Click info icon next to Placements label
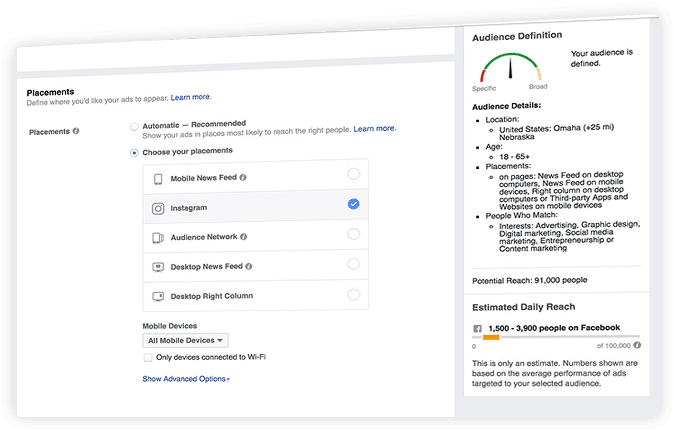674x431 pixels. tap(76, 131)
